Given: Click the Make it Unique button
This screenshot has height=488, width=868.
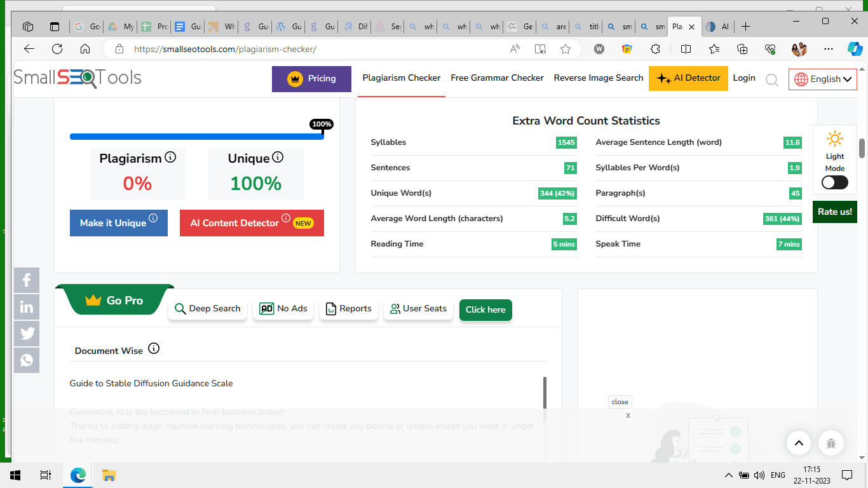Looking at the screenshot, I should 119,223.
